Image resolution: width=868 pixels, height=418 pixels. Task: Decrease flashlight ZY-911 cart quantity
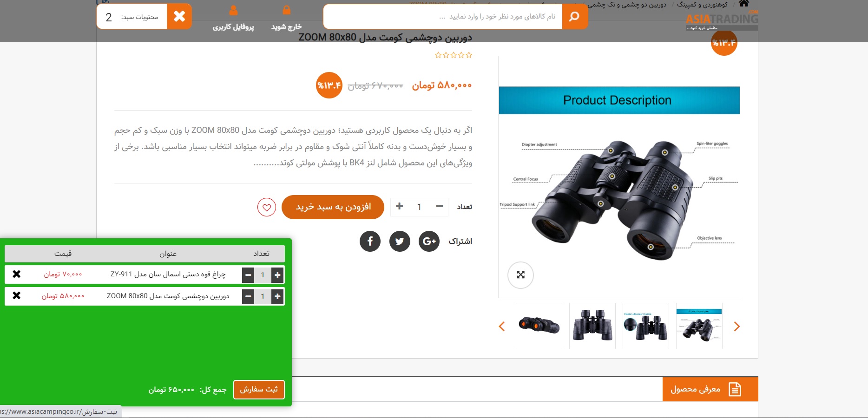248,275
